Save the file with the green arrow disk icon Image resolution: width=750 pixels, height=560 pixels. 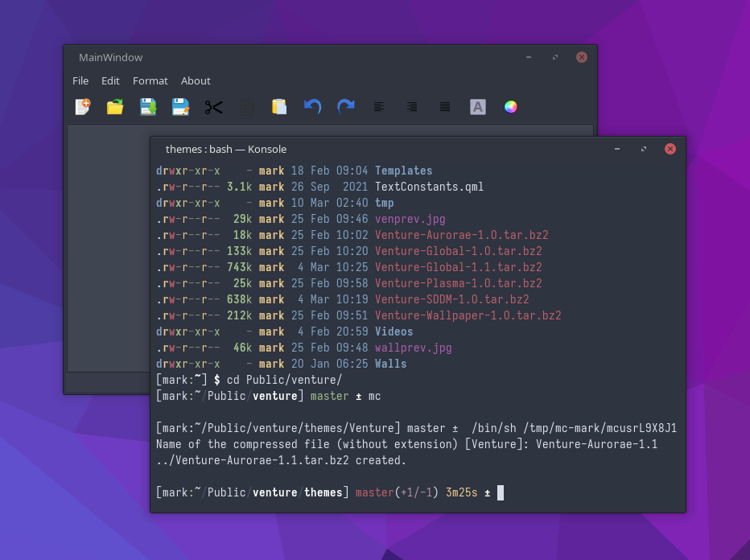148,107
